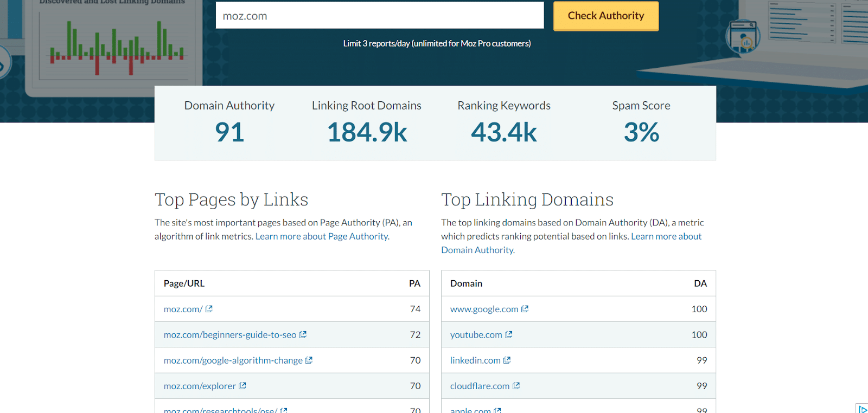Viewport: 868px width, 413px height.
Task: Open the moz.com/explorer link
Action: tap(200, 386)
